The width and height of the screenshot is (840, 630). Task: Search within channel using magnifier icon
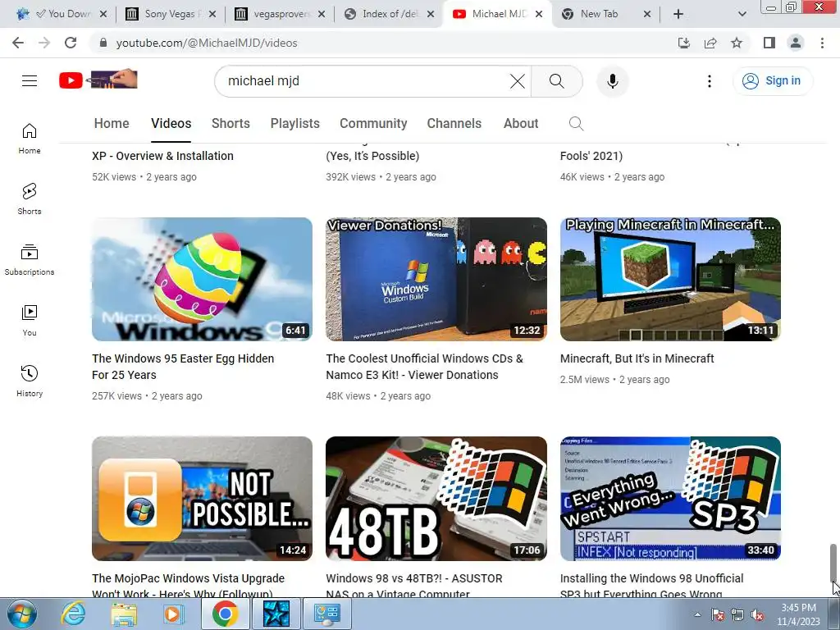point(576,124)
